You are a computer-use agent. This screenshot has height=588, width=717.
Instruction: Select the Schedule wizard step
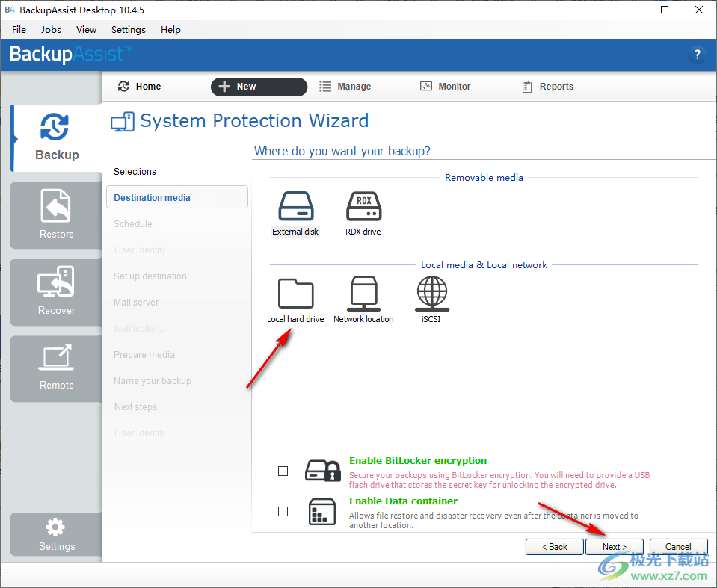133,224
